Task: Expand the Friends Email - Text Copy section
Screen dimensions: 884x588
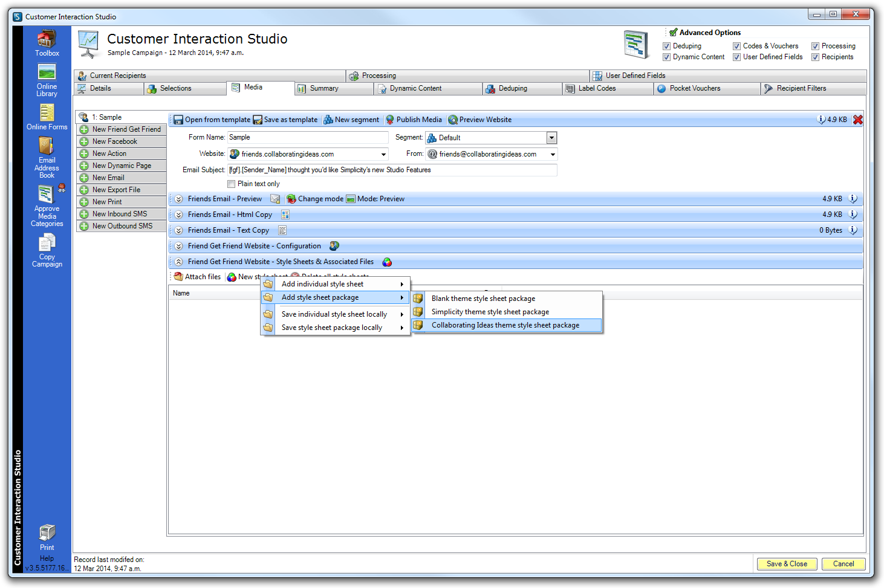Action: [179, 230]
